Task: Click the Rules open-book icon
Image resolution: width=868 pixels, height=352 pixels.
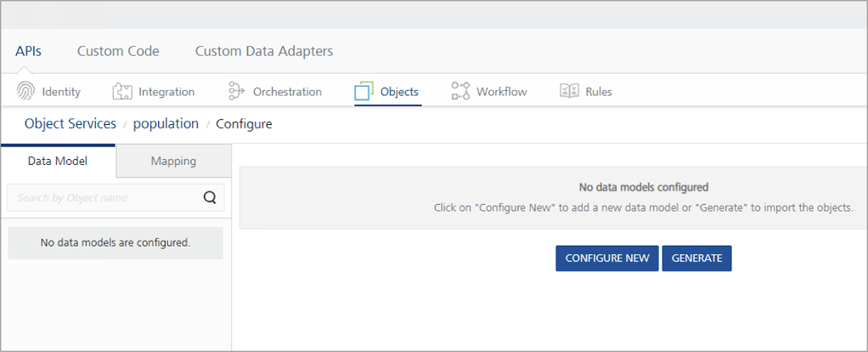Action: 569,91
